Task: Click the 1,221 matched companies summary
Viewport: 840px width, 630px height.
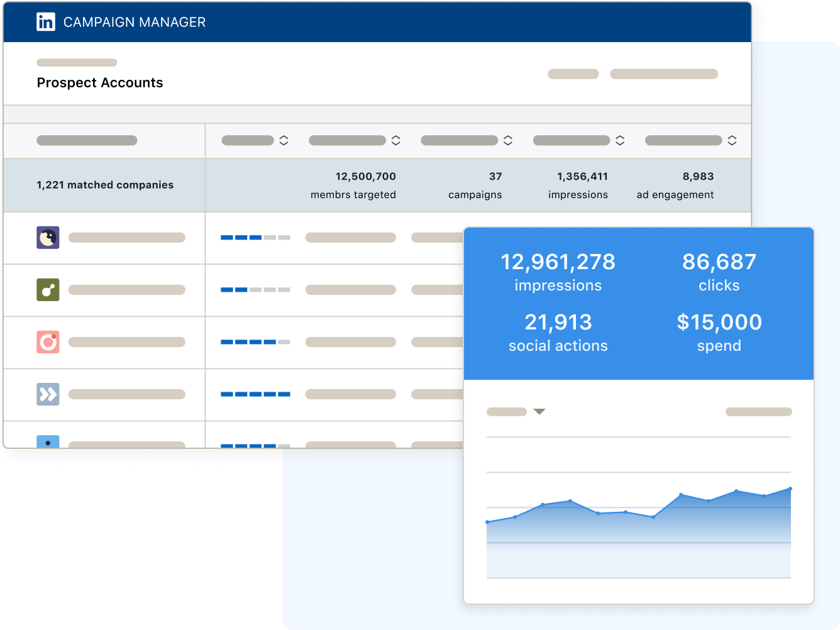Action: pos(105,185)
